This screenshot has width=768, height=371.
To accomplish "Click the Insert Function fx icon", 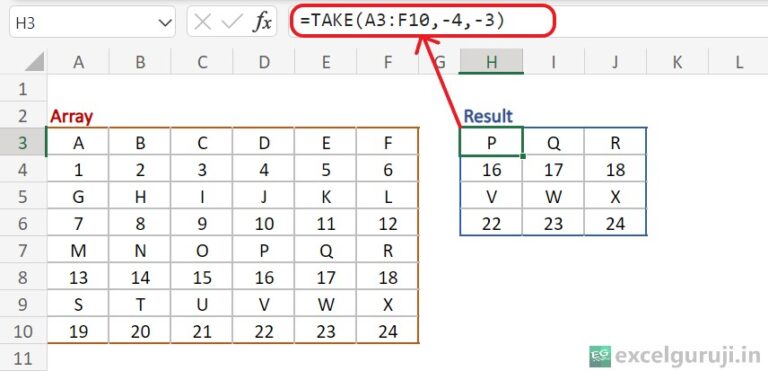I will [262, 22].
